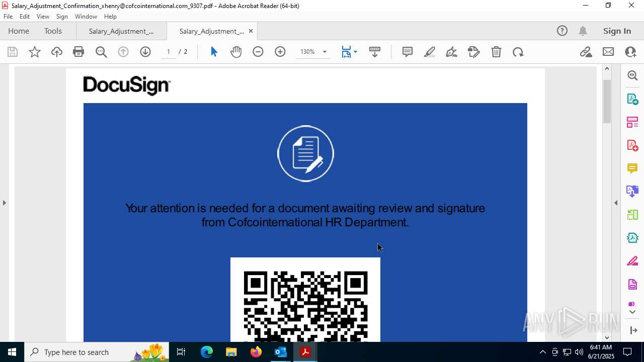
Task: Open the Help menu
Action: pyautogui.click(x=110, y=17)
